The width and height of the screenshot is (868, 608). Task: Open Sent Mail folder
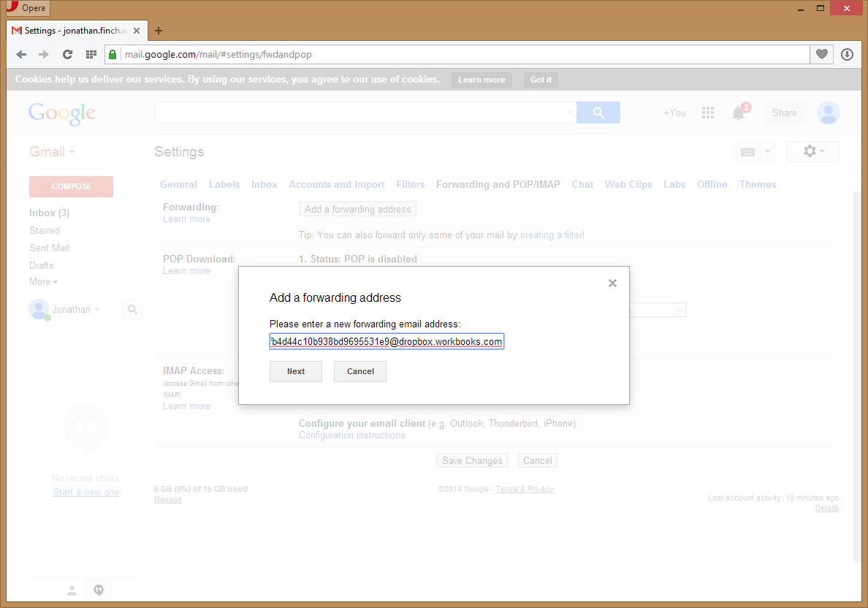coord(49,248)
